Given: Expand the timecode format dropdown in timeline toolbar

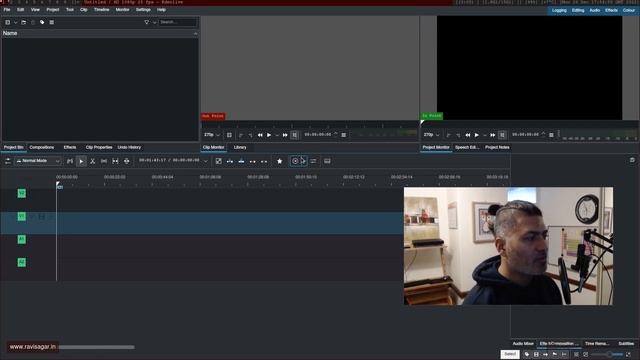Looking at the screenshot, I should 206,161.
